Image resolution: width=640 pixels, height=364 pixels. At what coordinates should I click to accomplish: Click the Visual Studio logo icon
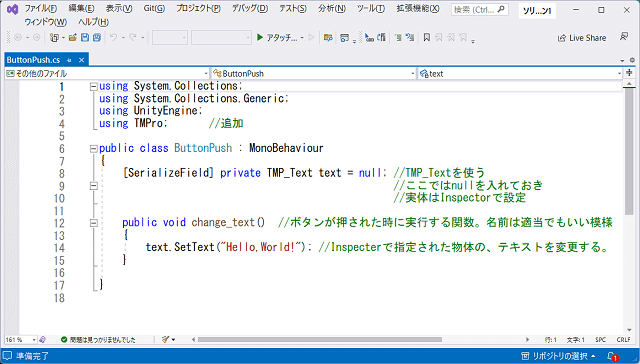click(x=12, y=9)
